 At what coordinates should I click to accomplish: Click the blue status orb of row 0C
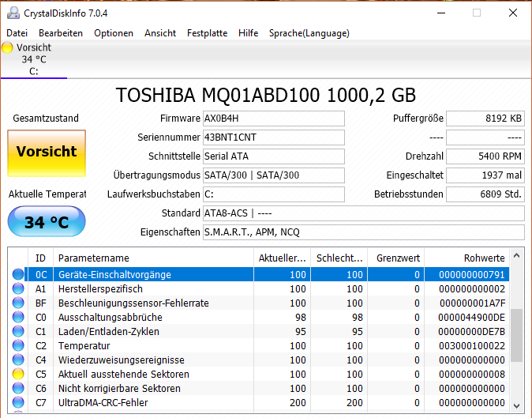click(18, 274)
